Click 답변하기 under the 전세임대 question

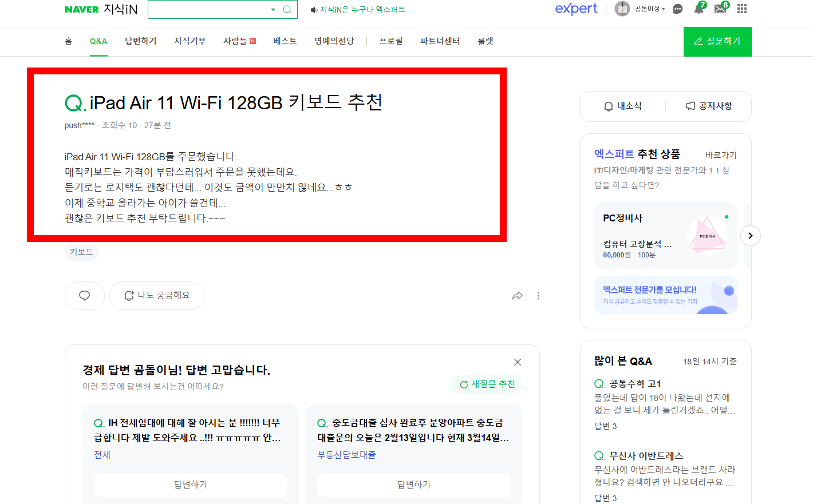coord(191,485)
